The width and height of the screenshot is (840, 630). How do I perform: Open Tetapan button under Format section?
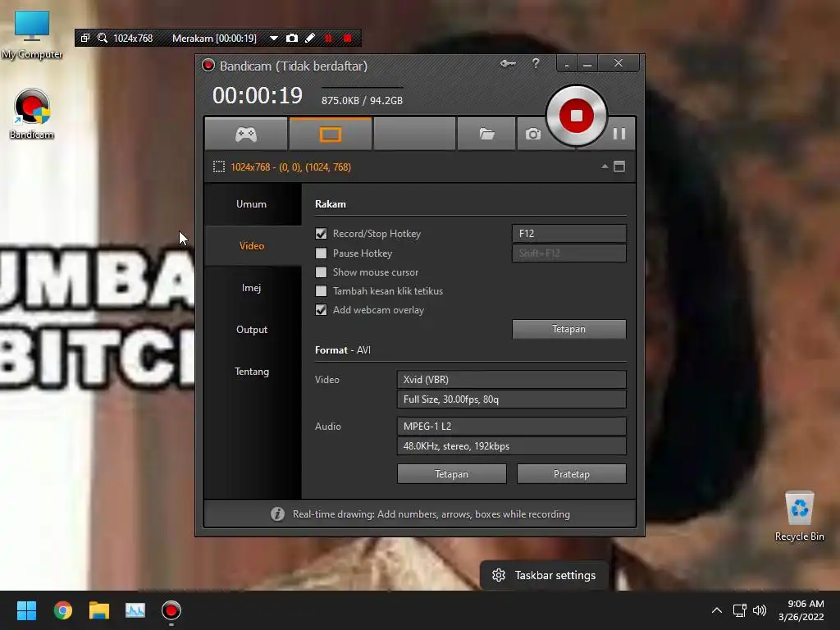(452, 474)
